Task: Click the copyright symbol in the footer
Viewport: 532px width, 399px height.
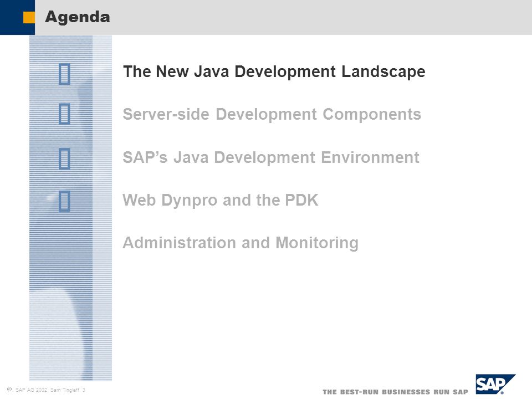Action: tap(9, 390)
